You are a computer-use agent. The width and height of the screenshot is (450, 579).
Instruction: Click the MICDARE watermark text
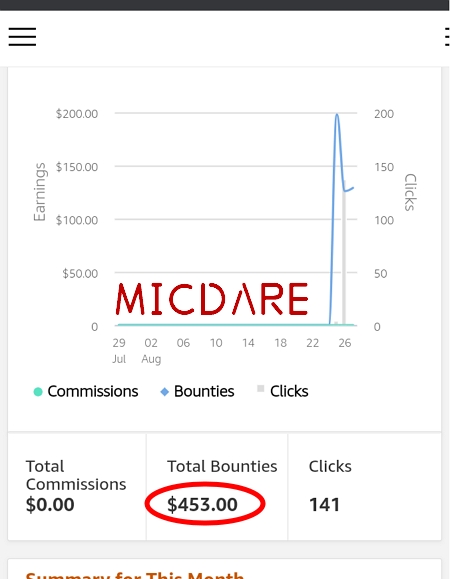(212, 299)
